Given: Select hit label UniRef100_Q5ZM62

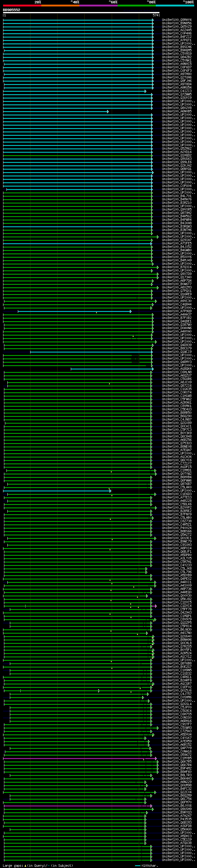Looking at the screenshot, I should tap(177, 149).
